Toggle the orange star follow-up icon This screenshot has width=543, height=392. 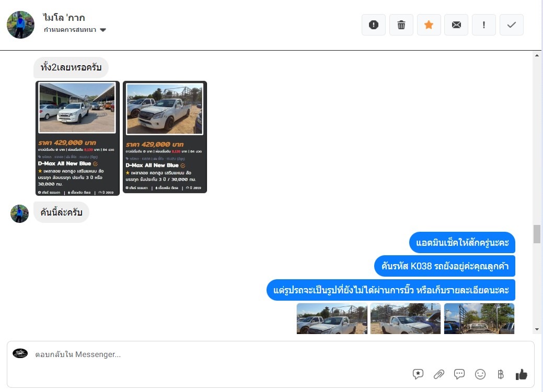click(429, 25)
